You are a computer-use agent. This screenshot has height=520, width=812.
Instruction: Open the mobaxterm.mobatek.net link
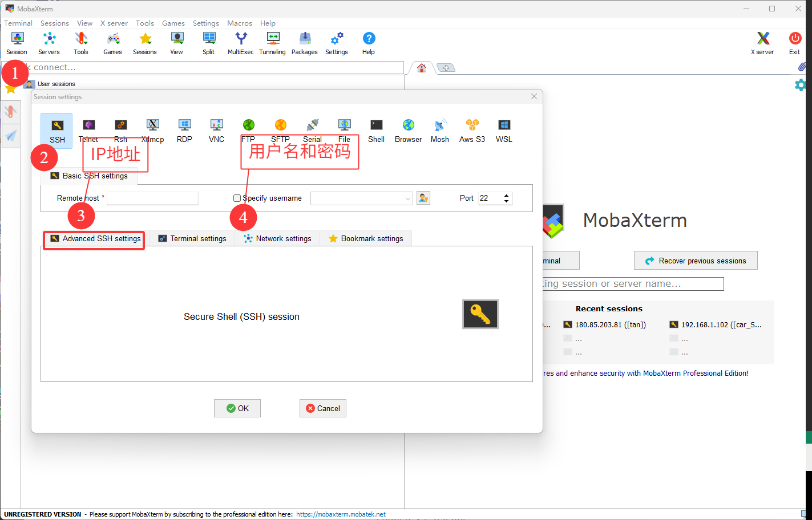coord(341,514)
